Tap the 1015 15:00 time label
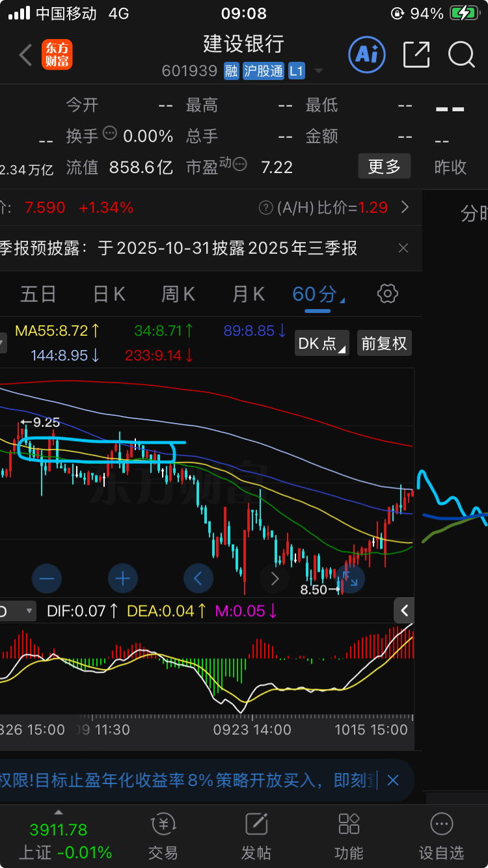 (372, 729)
